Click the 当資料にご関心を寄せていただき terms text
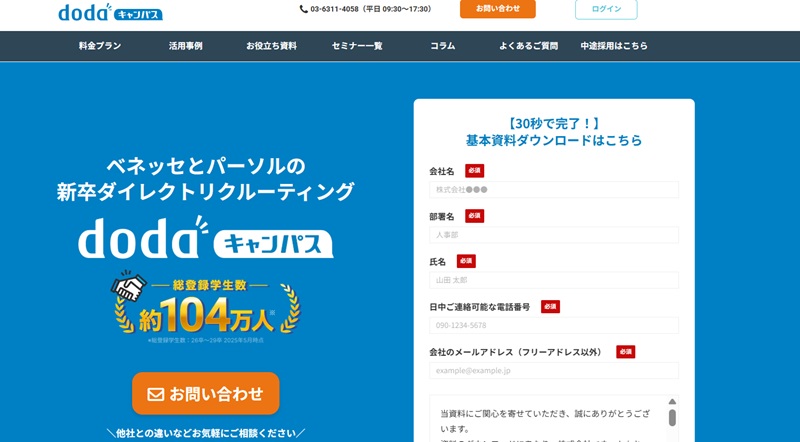Viewport: 800px width, 442px height. [x=545, y=421]
